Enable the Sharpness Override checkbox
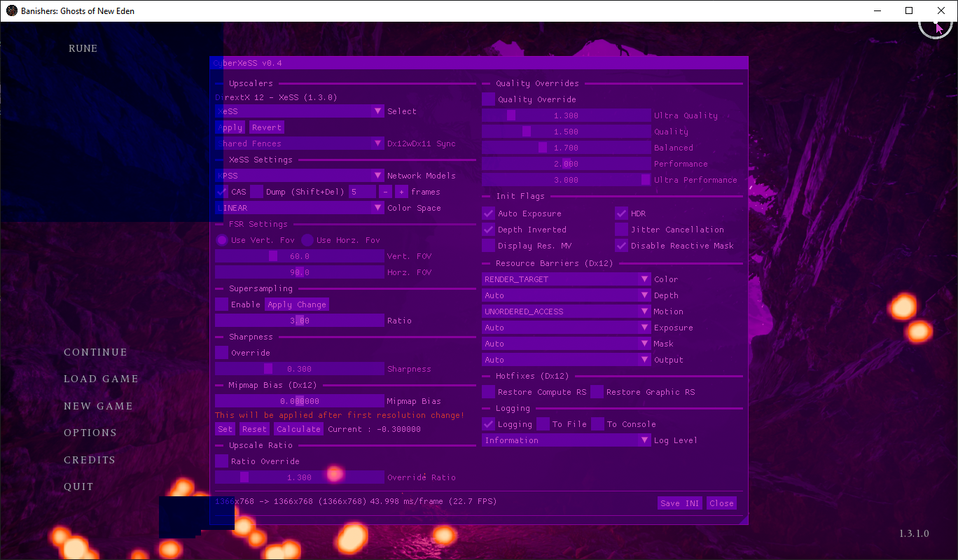Image resolution: width=958 pixels, height=560 pixels. click(221, 353)
